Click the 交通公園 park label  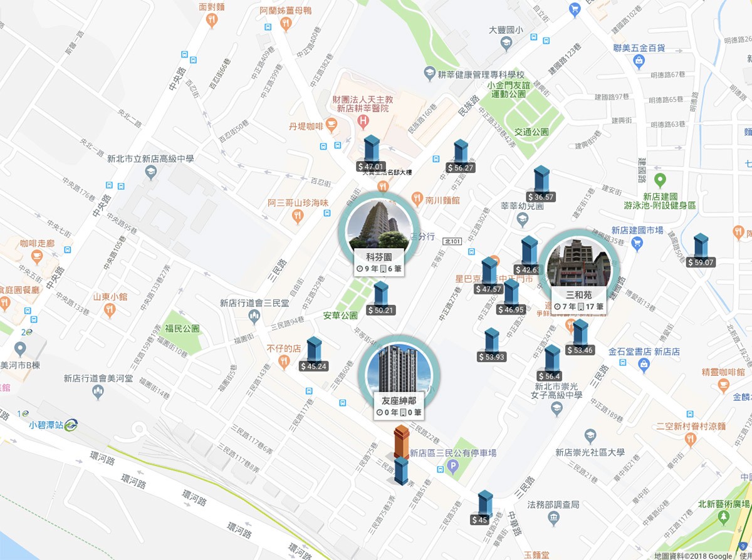coord(531,132)
